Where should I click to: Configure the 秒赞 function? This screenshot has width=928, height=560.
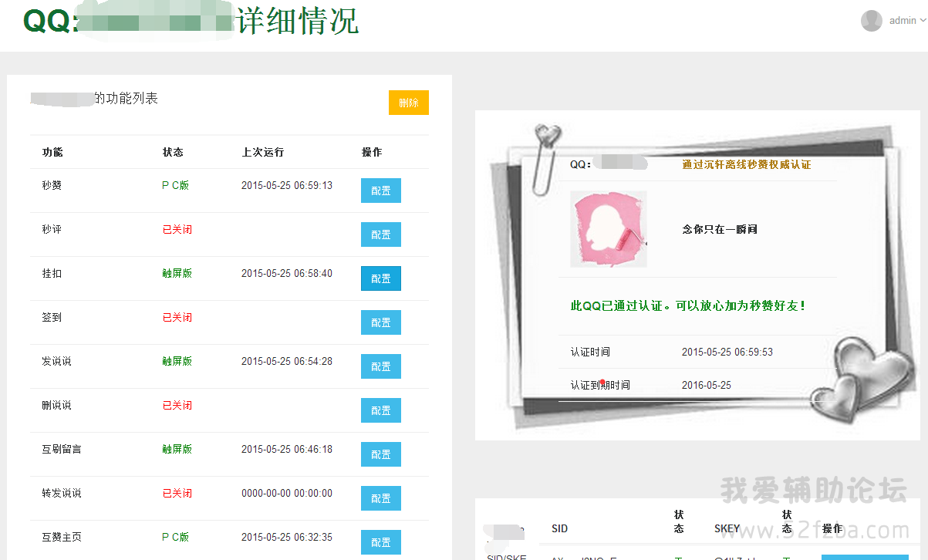click(x=381, y=191)
